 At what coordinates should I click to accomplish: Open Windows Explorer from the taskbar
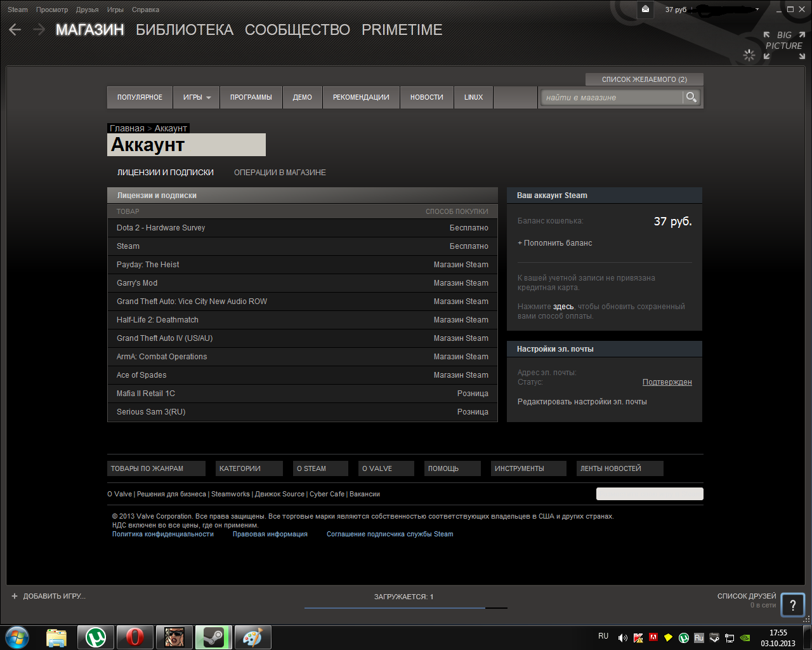coord(56,637)
